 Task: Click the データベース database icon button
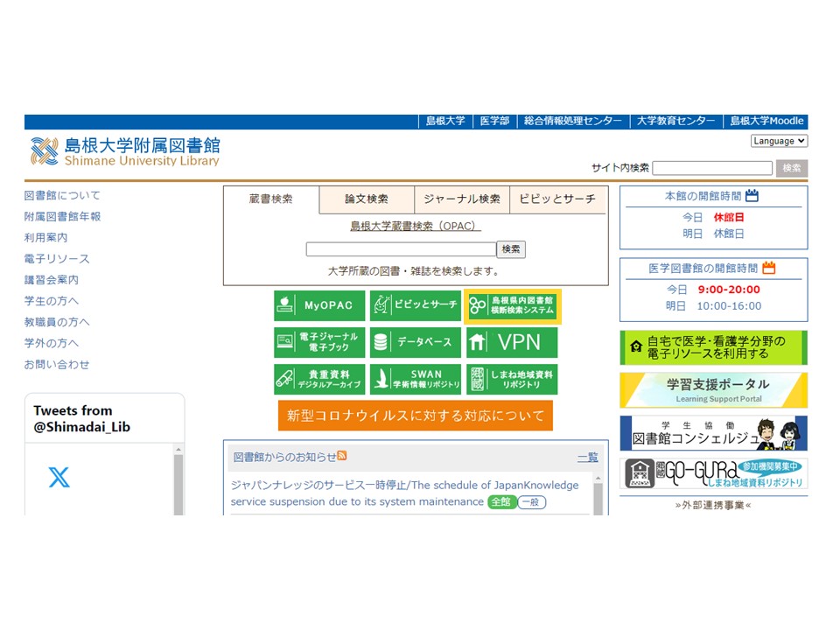pos(415,342)
